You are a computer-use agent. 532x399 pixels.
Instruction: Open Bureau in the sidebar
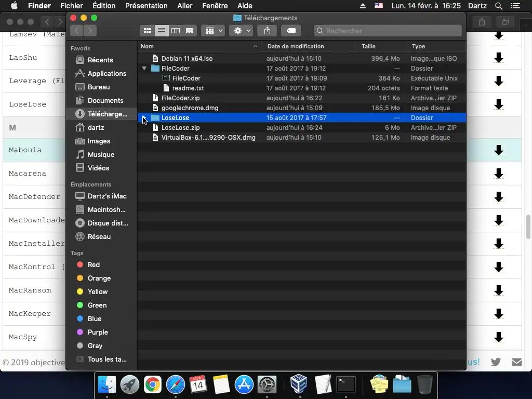(102, 87)
